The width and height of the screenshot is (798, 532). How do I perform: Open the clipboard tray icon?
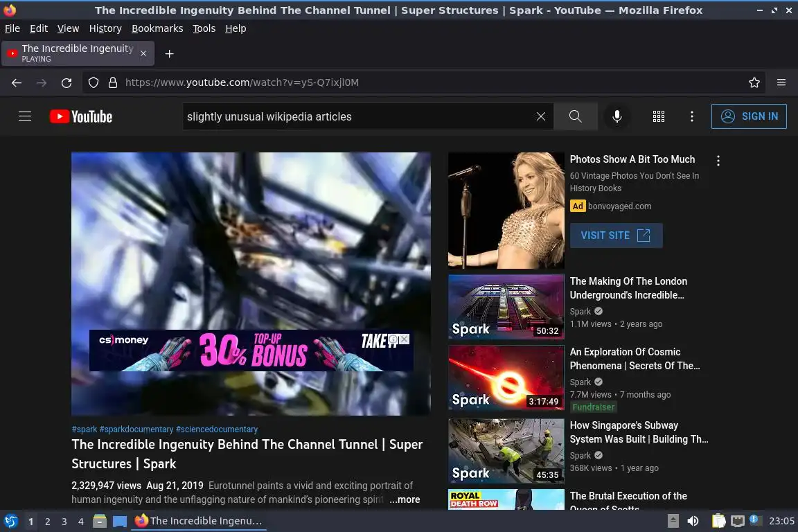click(x=718, y=521)
